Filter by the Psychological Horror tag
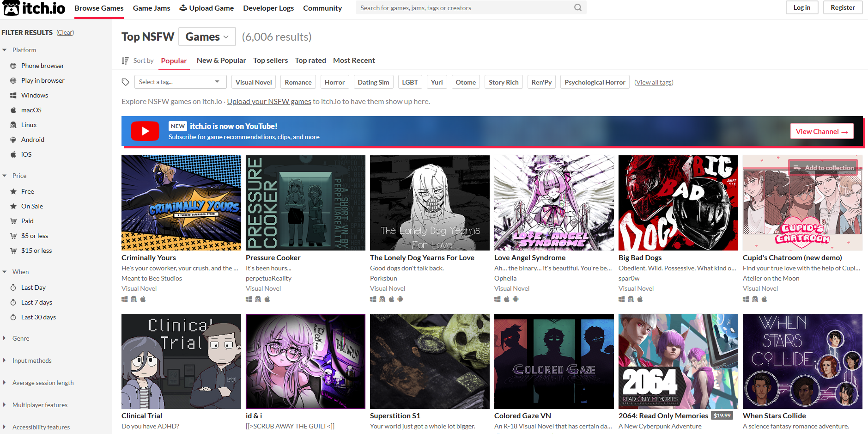The height and width of the screenshot is (434, 868). click(x=595, y=82)
